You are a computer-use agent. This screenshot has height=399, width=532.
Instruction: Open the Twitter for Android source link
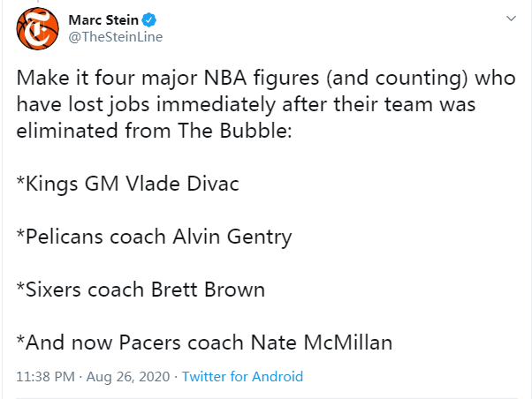point(242,377)
